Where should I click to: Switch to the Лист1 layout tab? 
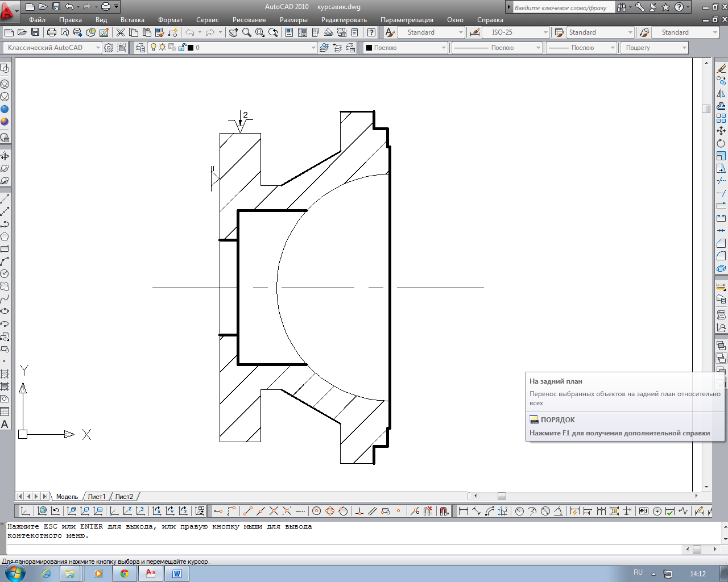tap(96, 497)
